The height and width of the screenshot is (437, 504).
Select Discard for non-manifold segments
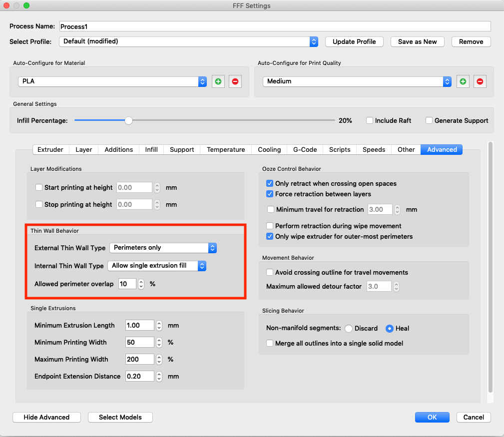pos(349,329)
